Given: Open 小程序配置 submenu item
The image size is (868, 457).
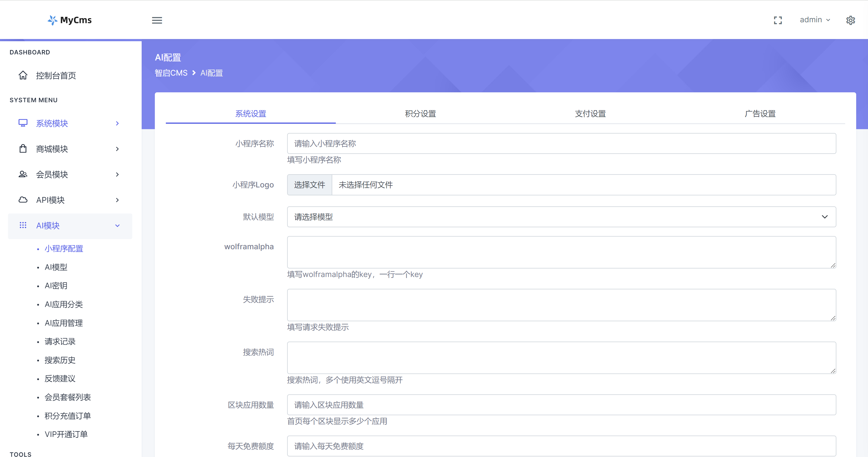Looking at the screenshot, I should [64, 248].
